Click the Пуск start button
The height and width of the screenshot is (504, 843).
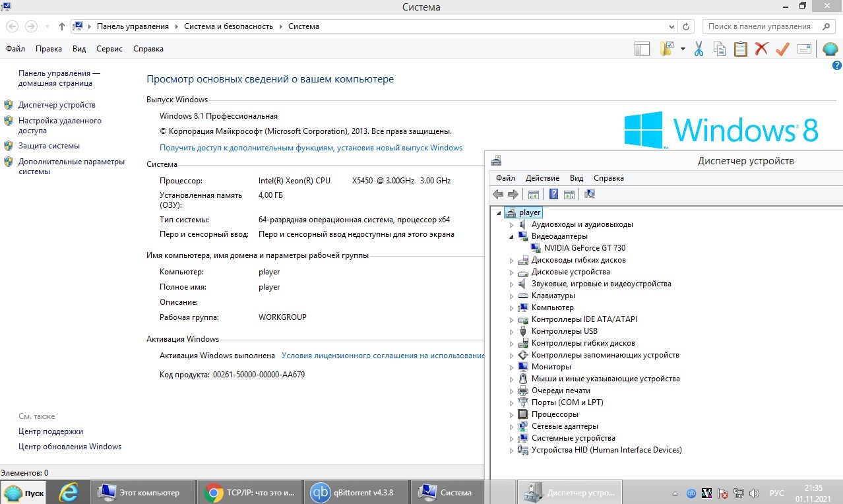pyautogui.click(x=25, y=493)
